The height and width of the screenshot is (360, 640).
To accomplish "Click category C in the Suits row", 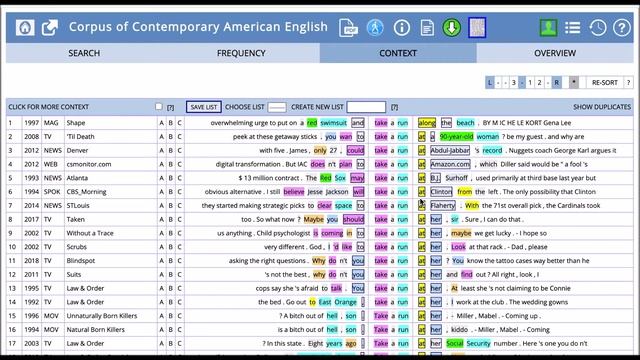I will click(x=180, y=275).
